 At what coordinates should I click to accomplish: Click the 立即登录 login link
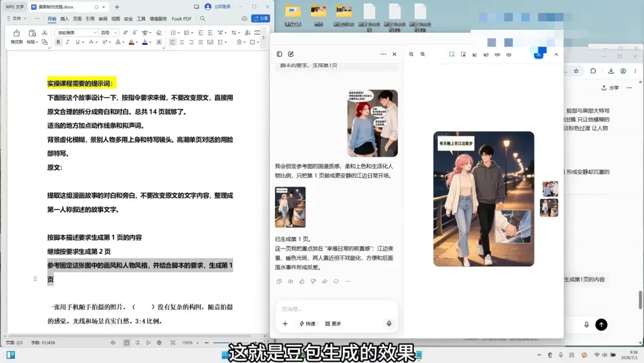pyautogui.click(x=222, y=7)
